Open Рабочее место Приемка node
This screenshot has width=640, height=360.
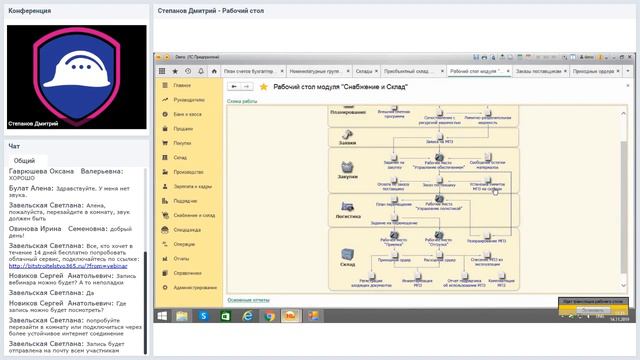[394, 238]
